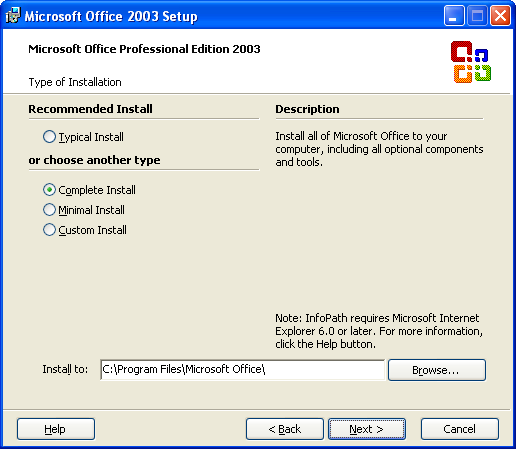Minimize the Office 2003 Setup window

click(454, 16)
